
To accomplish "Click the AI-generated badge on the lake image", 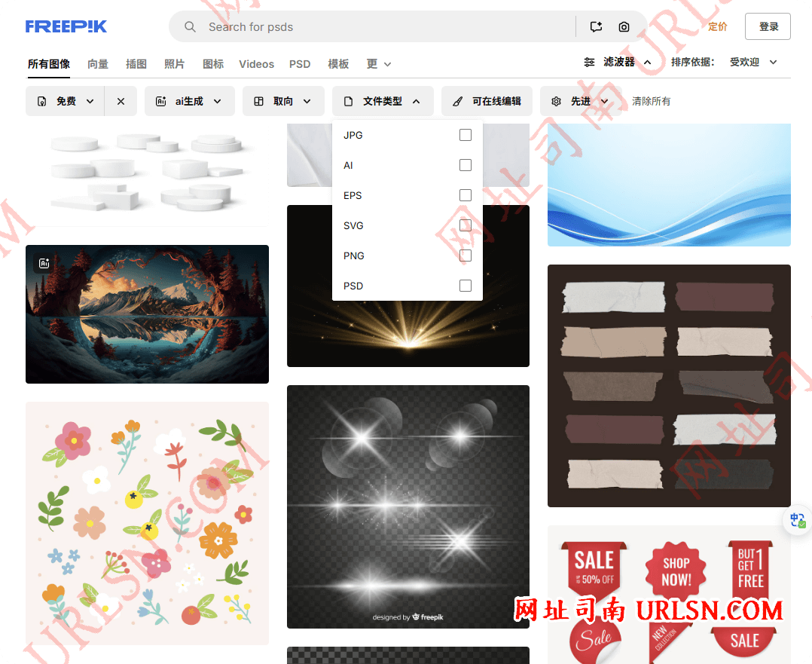I will point(44,262).
